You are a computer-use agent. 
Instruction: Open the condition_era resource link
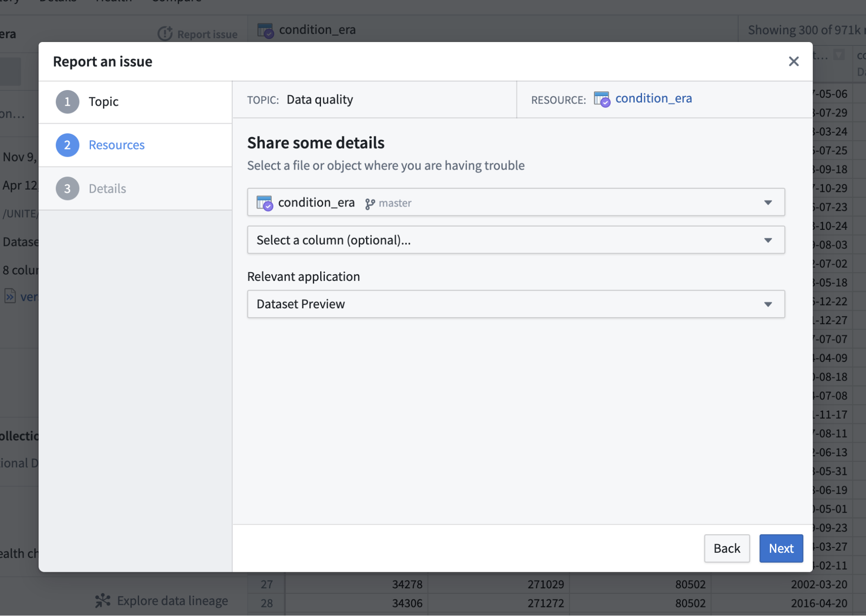click(653, 99)
